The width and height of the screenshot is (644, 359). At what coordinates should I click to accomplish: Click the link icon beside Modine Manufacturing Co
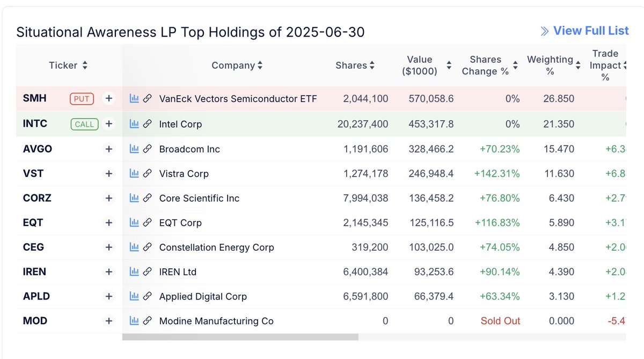pos(147,321)
